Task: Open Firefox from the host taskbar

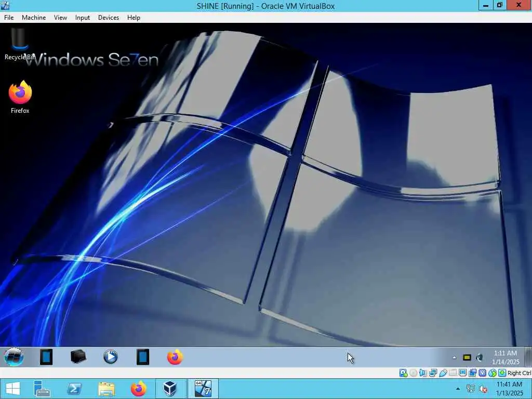Action: (x=138, y=389)
